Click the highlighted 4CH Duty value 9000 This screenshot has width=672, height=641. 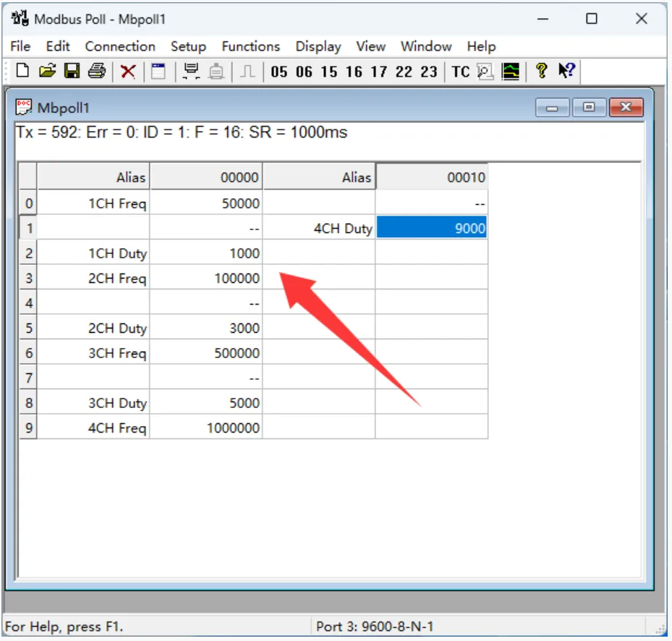pos(431,228)
